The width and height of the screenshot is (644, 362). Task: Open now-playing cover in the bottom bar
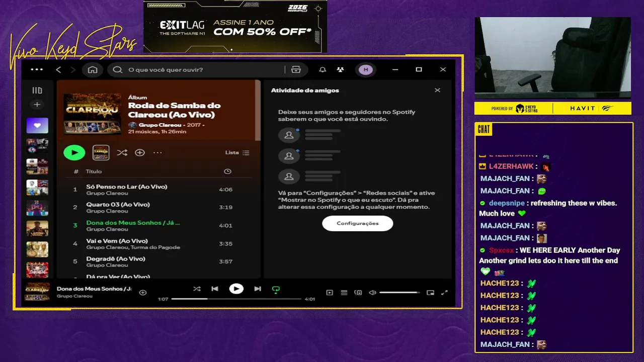[x=37, y=292]
